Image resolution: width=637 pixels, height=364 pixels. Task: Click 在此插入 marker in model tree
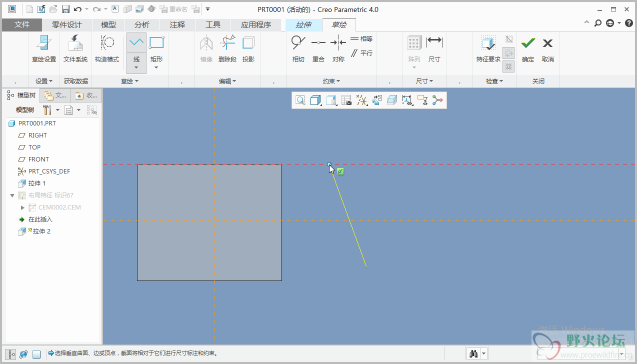coord(35,219)
